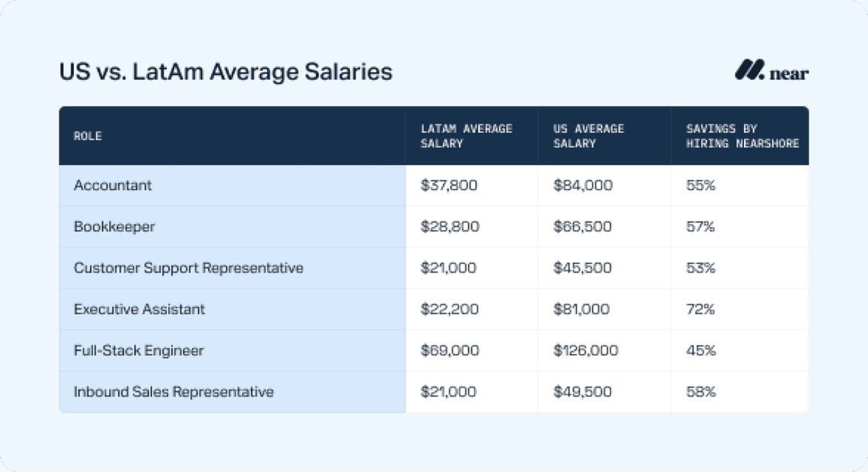Select the Accountant role cell
Screen dimensions: 868x472
coord(113,185)
